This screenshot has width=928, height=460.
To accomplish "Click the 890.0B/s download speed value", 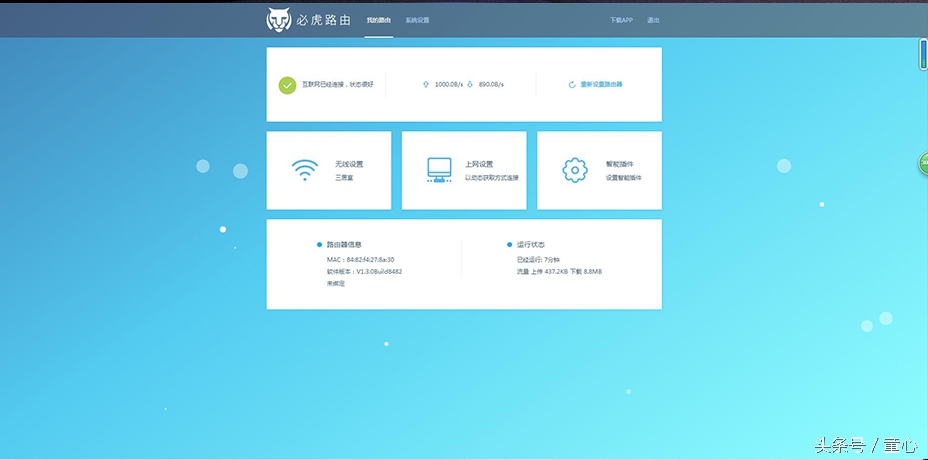I will click(491, 85).
